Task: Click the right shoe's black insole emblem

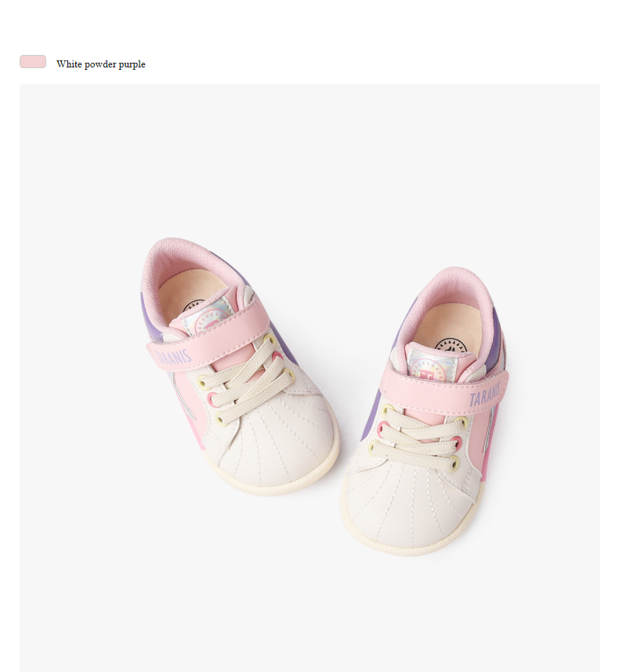Action: pos(451,346)
